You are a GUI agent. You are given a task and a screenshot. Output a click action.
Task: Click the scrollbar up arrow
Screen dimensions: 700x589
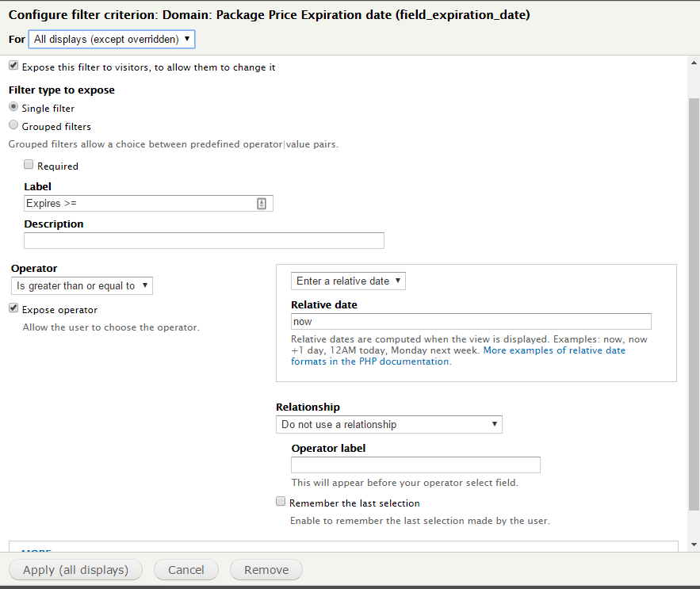694,61
